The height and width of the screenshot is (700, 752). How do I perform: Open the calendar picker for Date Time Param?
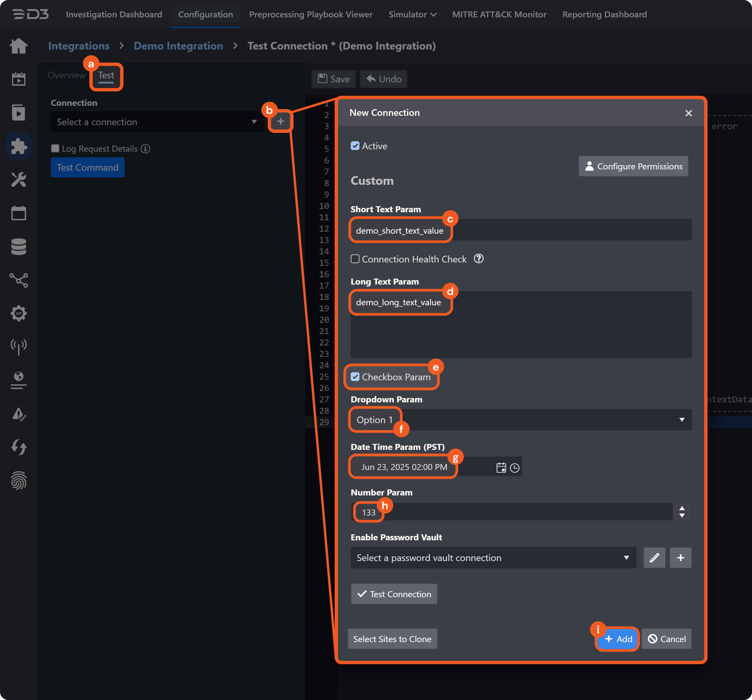click(x=501, y=468)
